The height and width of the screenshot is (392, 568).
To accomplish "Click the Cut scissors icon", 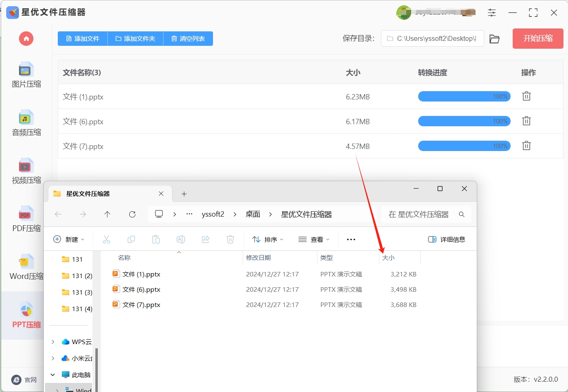I will [106, 239].
